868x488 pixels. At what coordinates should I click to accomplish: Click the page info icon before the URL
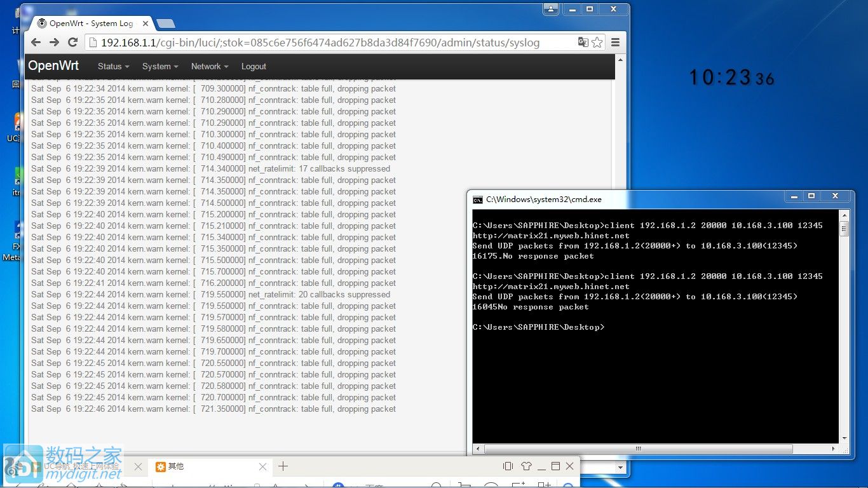pyautogui.click(x=93, y=43)
